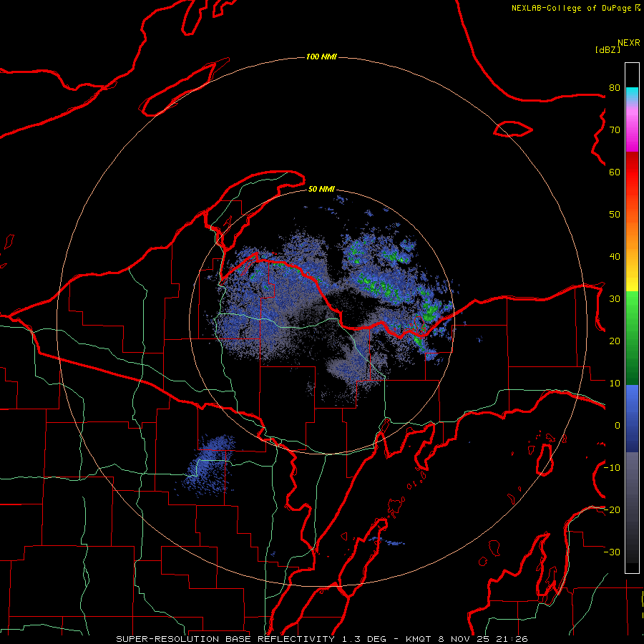
Task: Click the 100 NMI range ring label
Action: 321,57
